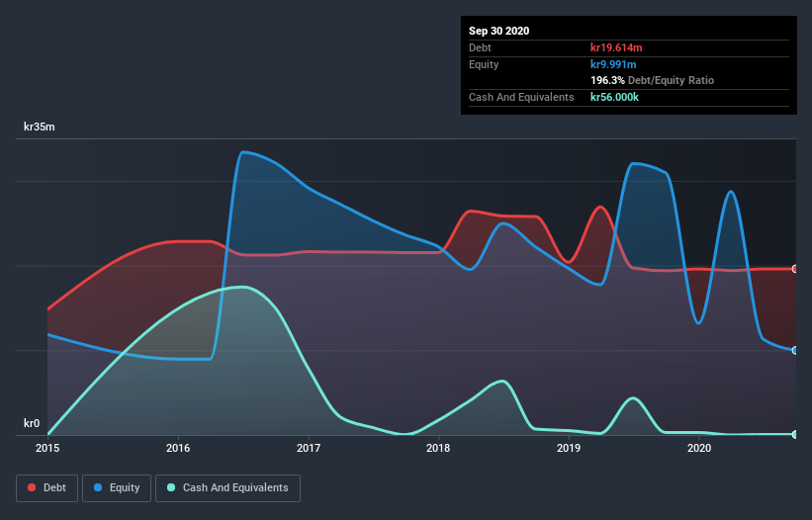
Task: Toggle the Equity series legend button
Action: point(117,488)
